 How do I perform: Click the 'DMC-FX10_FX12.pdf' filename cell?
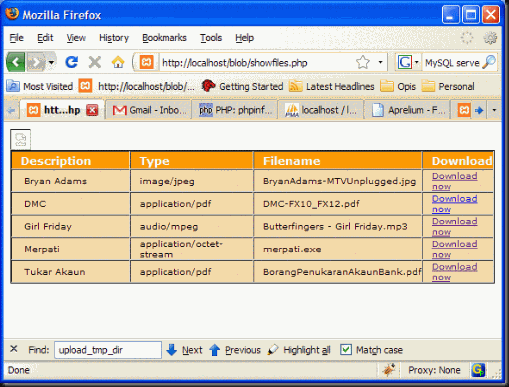338,204
